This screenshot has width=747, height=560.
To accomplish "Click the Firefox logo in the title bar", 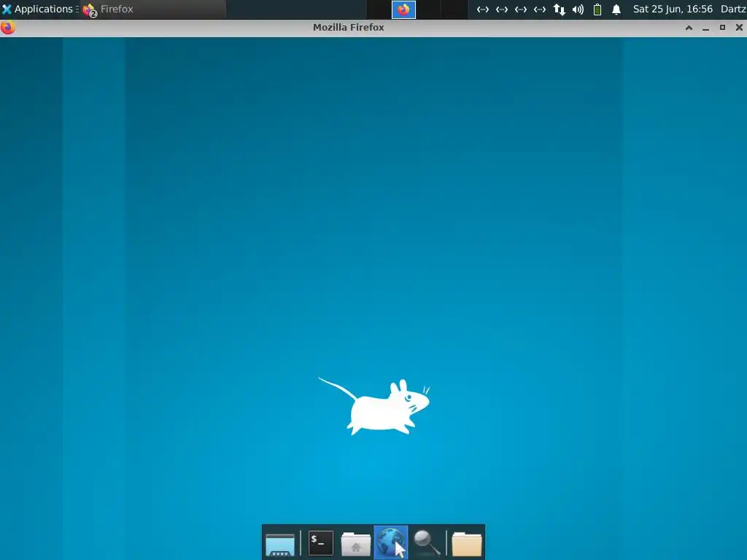I will click(x=7, y=28).
